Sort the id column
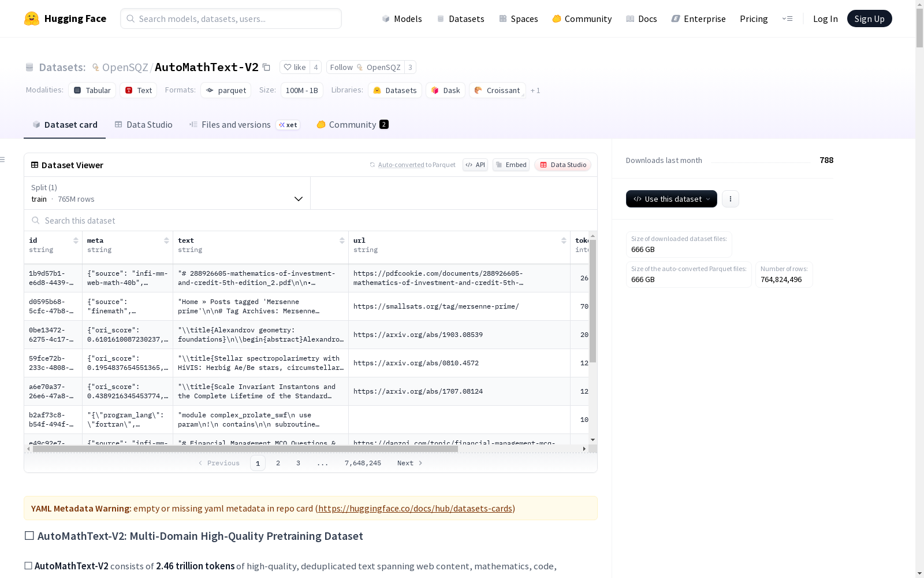Viewport: 924px width, 578px height. [x=76, y=240]
